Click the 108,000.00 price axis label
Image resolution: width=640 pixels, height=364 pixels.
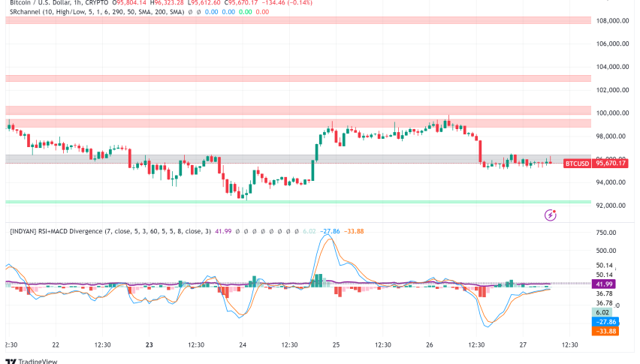pyautogui.click(x=612, y=21)
